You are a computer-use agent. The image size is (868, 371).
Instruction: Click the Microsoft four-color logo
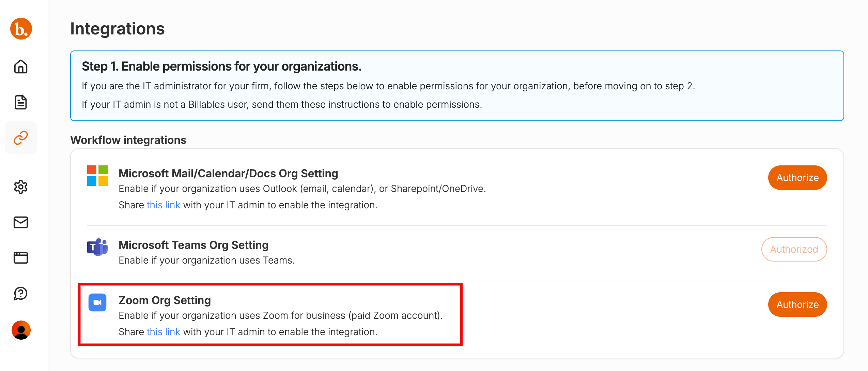coord(97,176)
